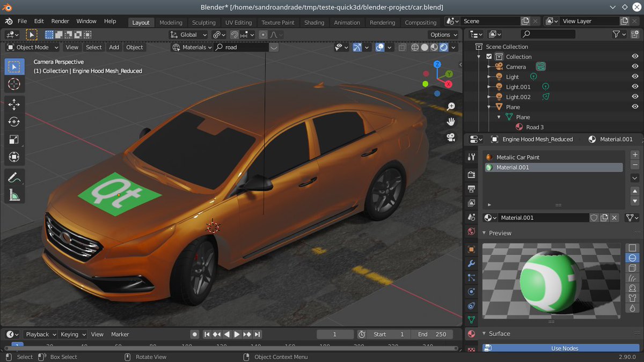Image resolution: width=644 pixels, height=362 pixels.
Task: Pick the Rotate tool
Action: [x=14, y=122]
